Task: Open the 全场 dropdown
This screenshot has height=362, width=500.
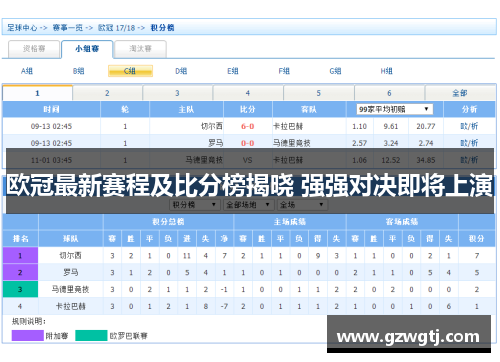Action: 302,205
